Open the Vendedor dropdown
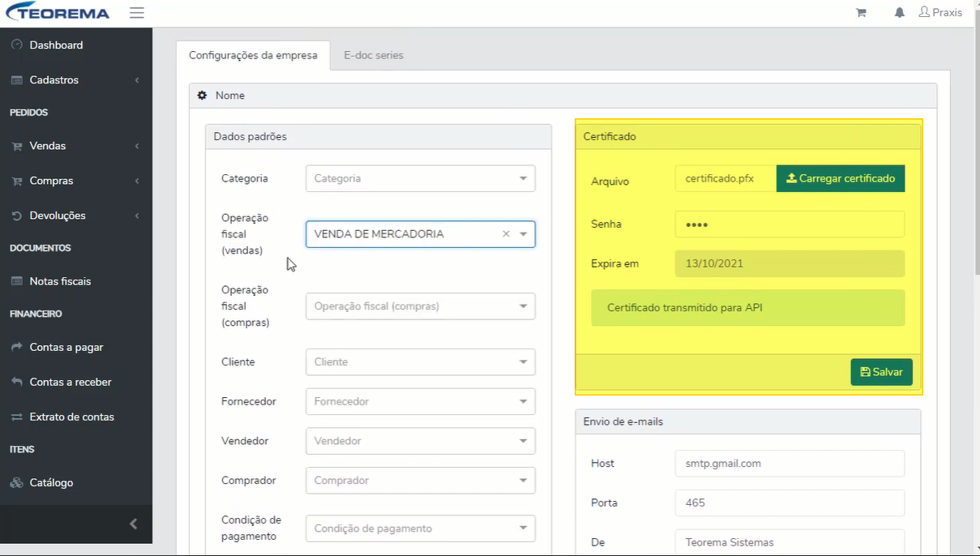980x556 pixels. [420, 441]
